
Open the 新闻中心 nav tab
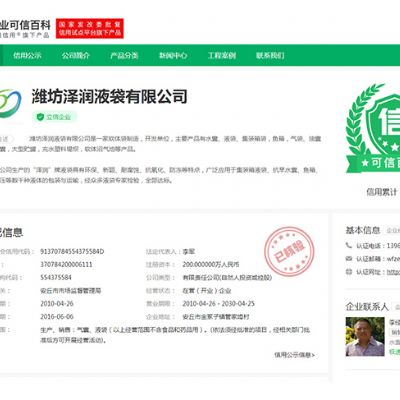[173, 55]
